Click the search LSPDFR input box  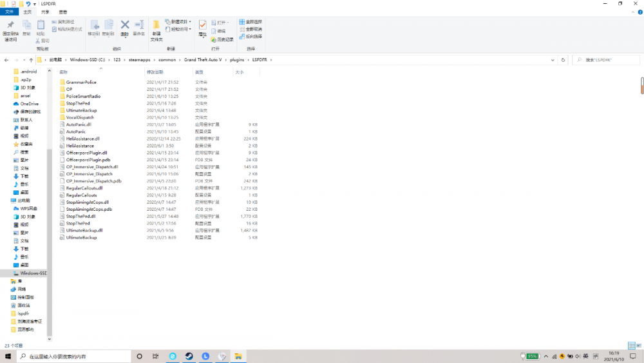click(x=606, y=60)
